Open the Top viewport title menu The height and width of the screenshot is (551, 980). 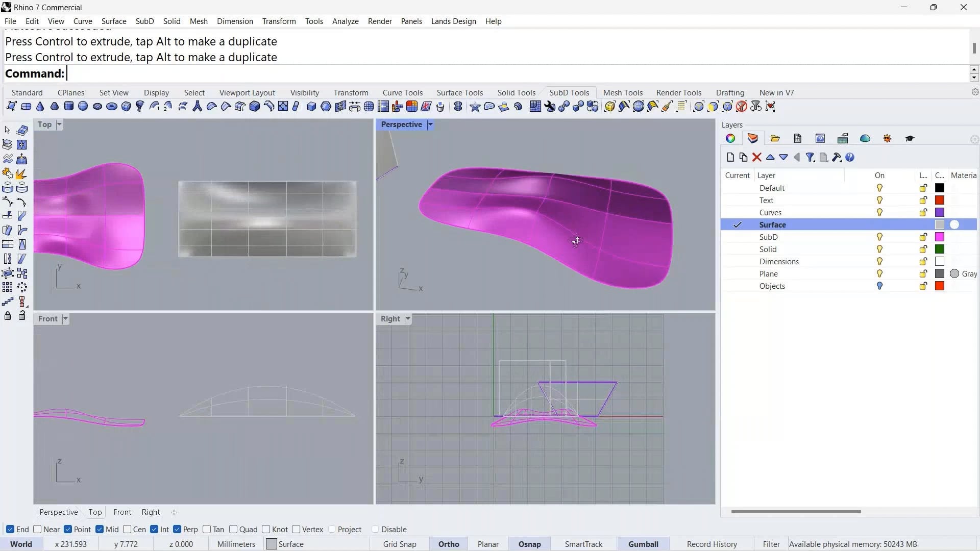(x=58, y=124)
